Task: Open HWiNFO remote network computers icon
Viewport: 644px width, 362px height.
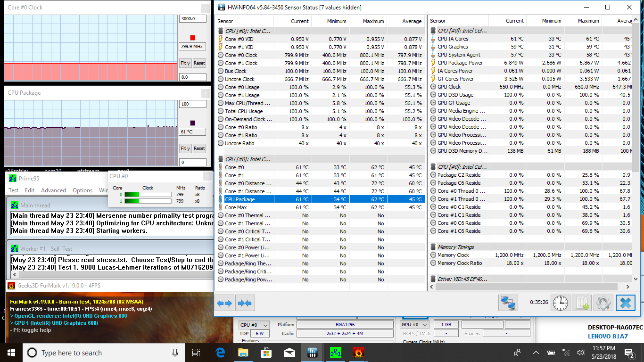Action: tap(508, 303)
